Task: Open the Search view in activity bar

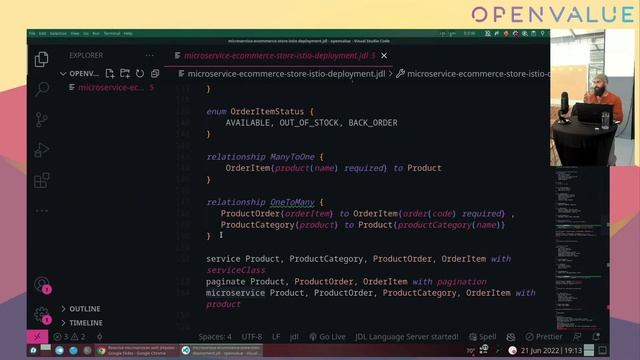Action: 42,89
